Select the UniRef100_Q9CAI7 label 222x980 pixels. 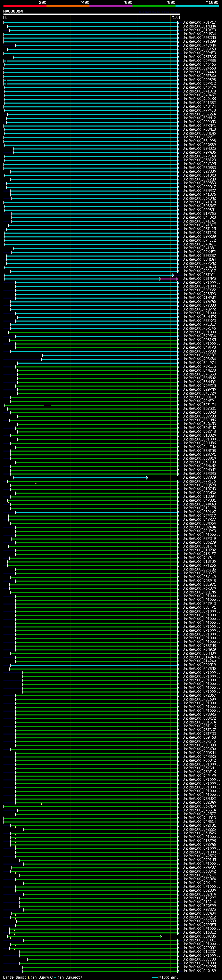[199, 271]
